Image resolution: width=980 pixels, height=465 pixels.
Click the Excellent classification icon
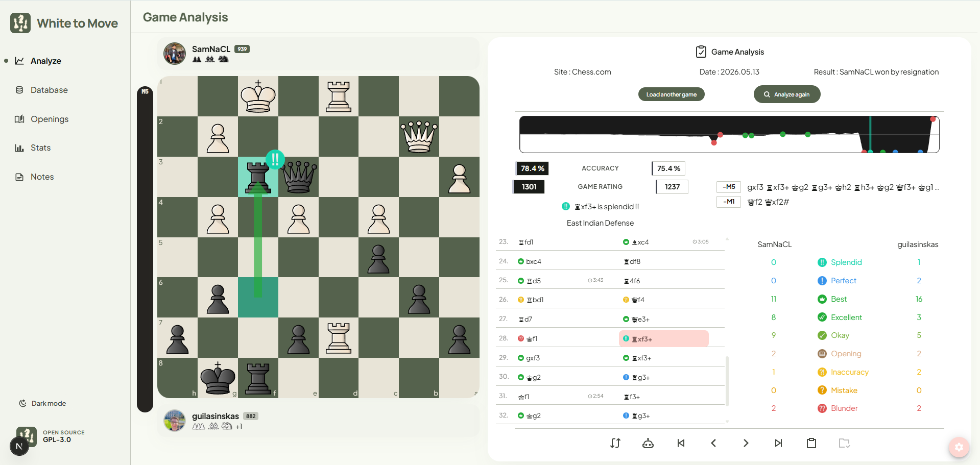coord(822,317)
